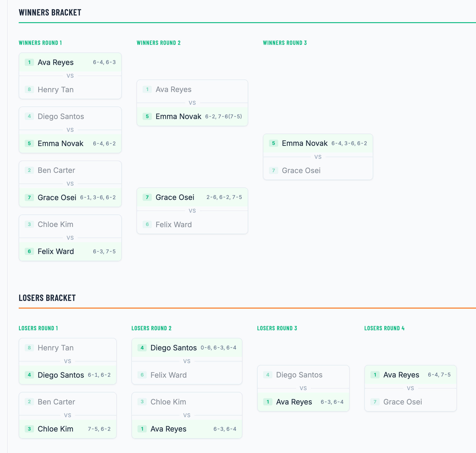Click score 6-4, 7-5 for Ava Reyes

[439, 375]
